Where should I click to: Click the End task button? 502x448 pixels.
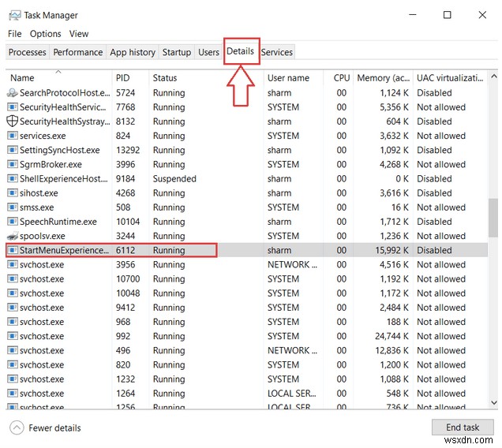point(463,427)
